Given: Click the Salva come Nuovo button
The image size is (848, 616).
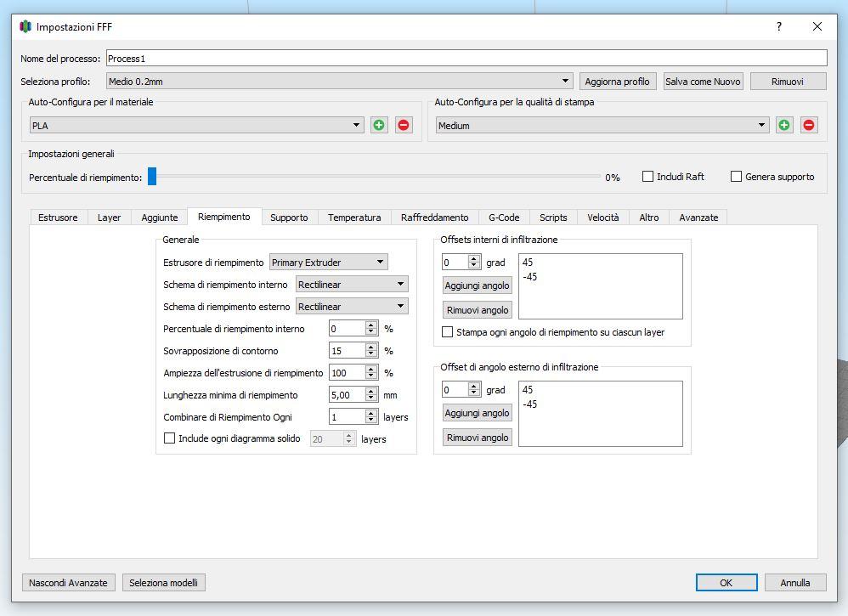Looking at the screenshot, I should 703,82.
